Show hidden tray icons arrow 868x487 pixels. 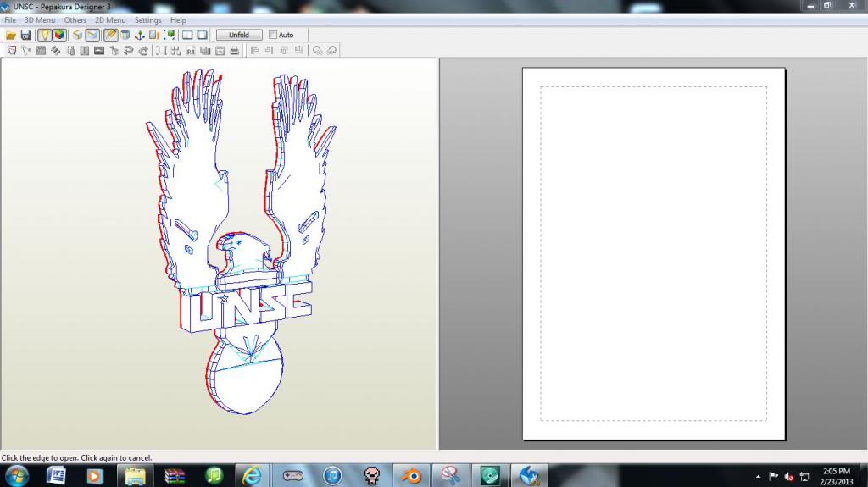(x=758, y=477)
